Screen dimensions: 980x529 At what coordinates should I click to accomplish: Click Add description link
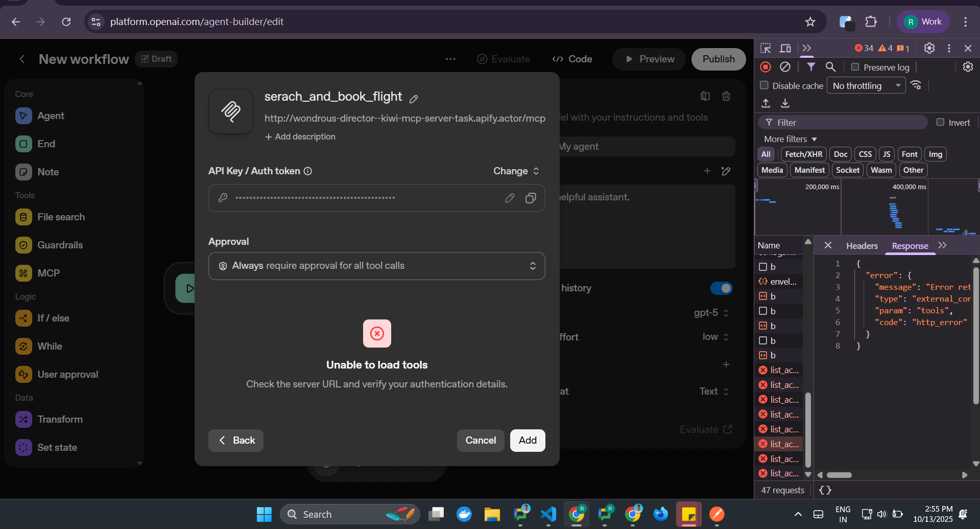(300, 137)
